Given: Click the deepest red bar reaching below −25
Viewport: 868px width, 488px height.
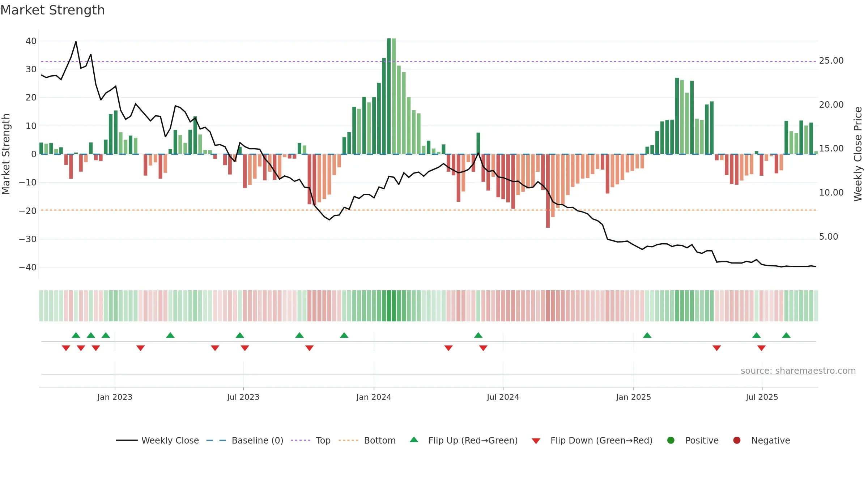Looking at the screenshot, I should click(x=548, y=191).
